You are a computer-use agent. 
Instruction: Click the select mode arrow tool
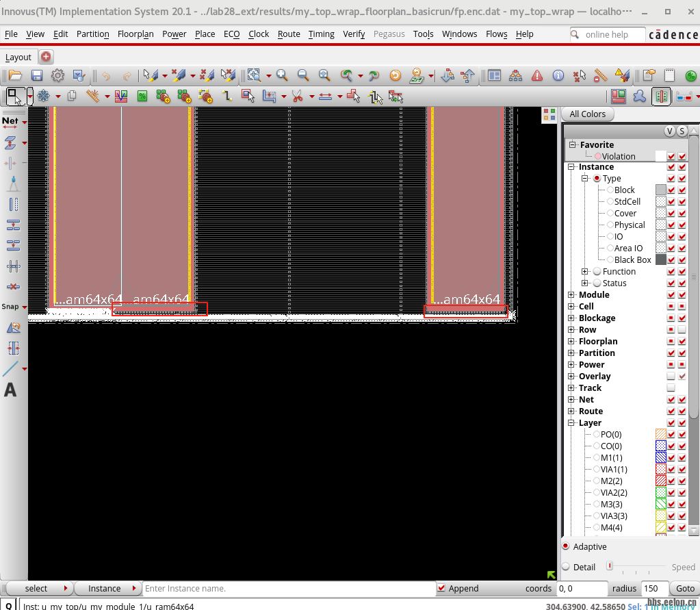tap(15, 97)
